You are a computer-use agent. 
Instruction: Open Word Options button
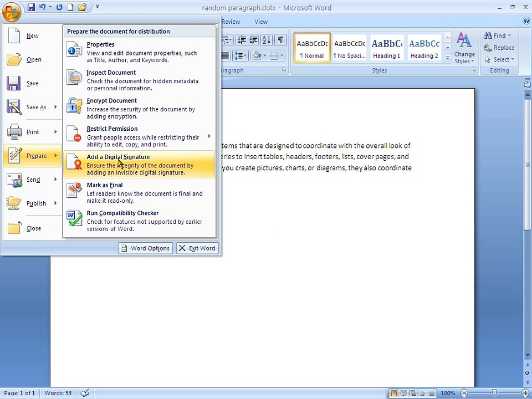[146, 248]
